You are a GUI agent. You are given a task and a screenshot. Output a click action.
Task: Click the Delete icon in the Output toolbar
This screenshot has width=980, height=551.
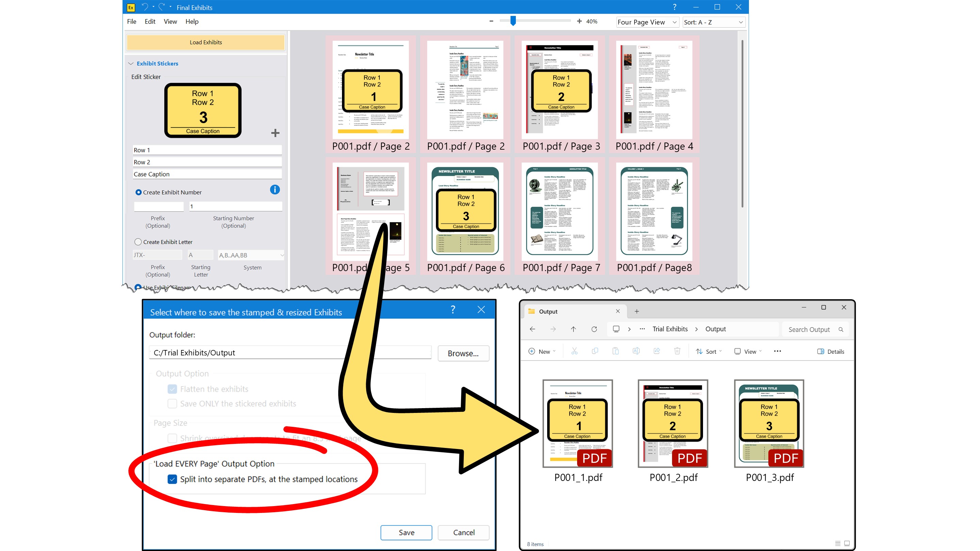(677, 351)
